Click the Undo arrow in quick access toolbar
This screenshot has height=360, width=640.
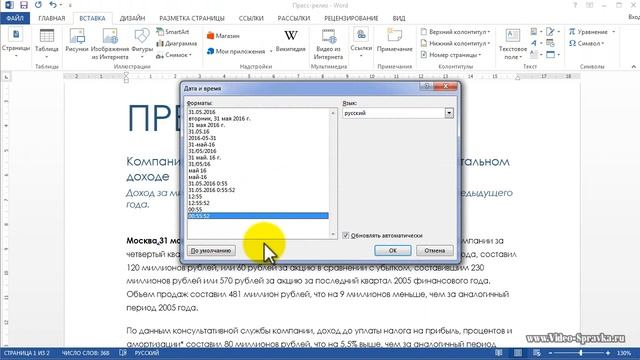(53, 5)
